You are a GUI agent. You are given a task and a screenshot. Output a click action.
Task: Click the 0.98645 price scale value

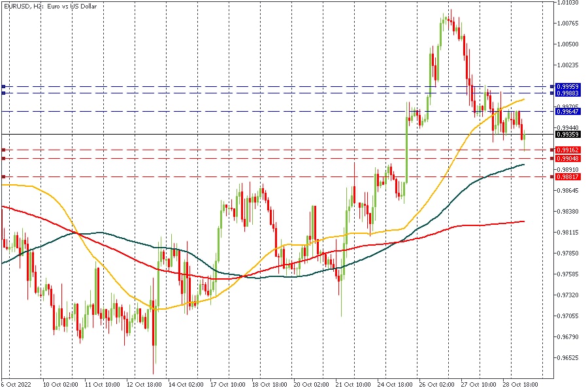pyautogui.click(x=568, y=191)
